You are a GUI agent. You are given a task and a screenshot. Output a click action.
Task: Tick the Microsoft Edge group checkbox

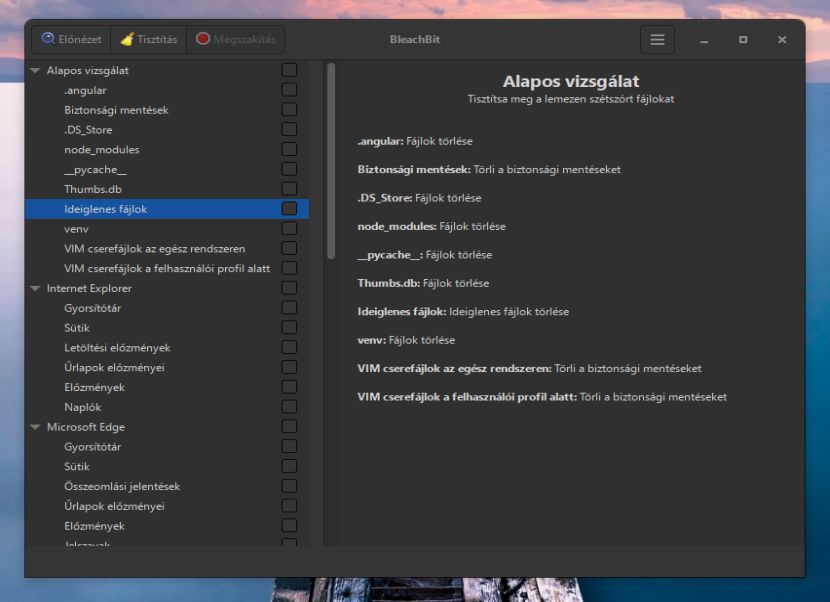pos(289,427)
